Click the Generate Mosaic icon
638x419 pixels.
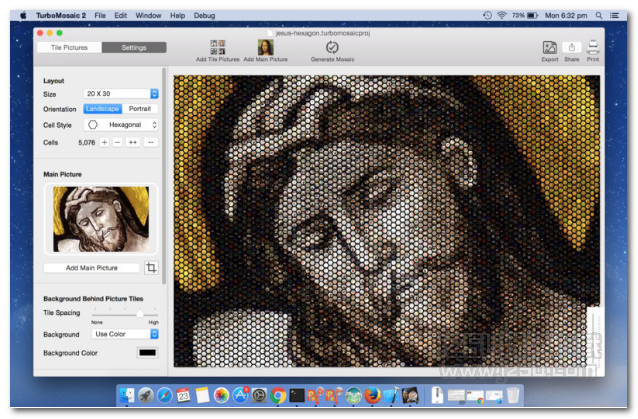(x=332, y=48)
